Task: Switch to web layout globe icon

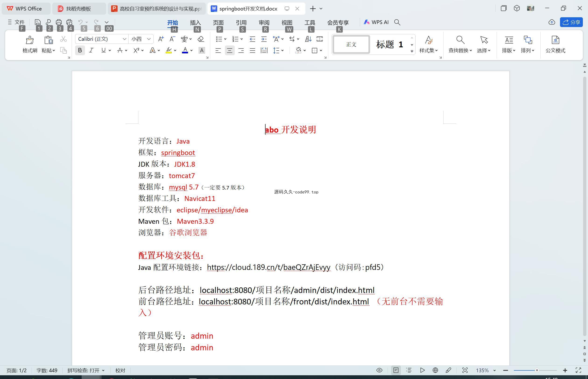Action: pyautogui.click(x=435, y=370)
